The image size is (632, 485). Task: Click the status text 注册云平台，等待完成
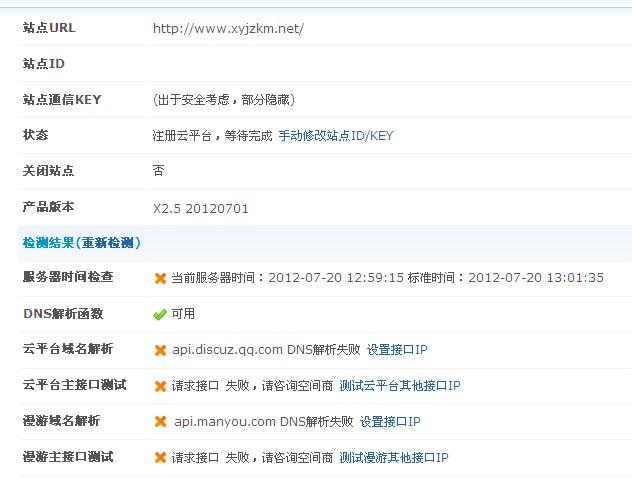(x=212, y=135)
